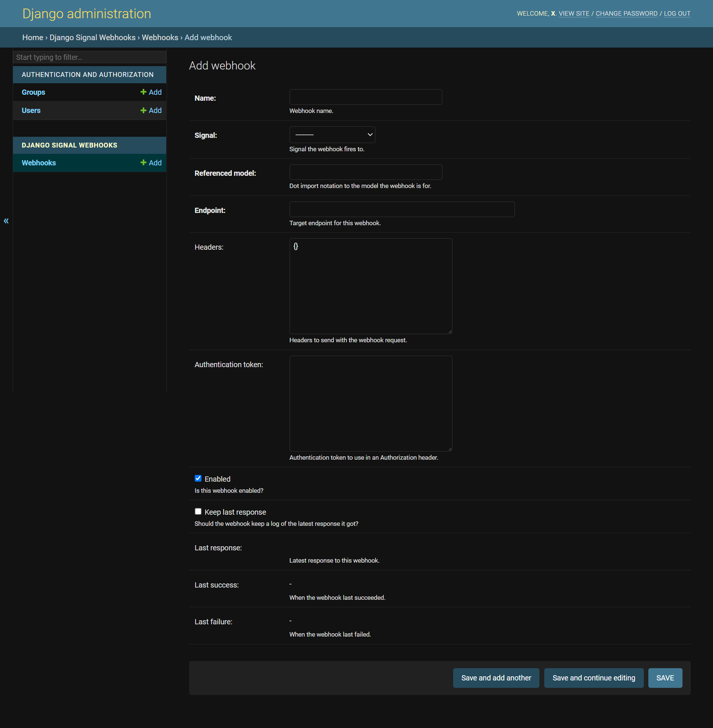Open Users in the sidebar
The width and height of the screenshot is (713, 728).
tap(31, 110)
